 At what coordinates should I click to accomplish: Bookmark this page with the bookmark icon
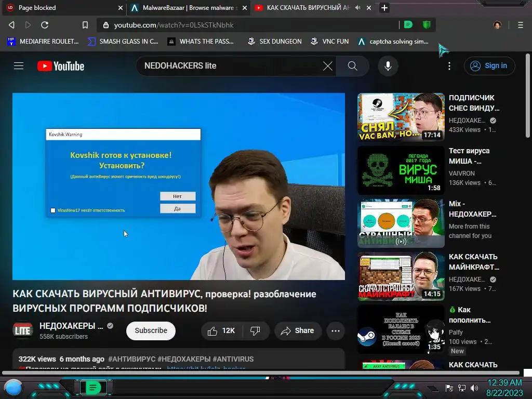click(85, 25)
